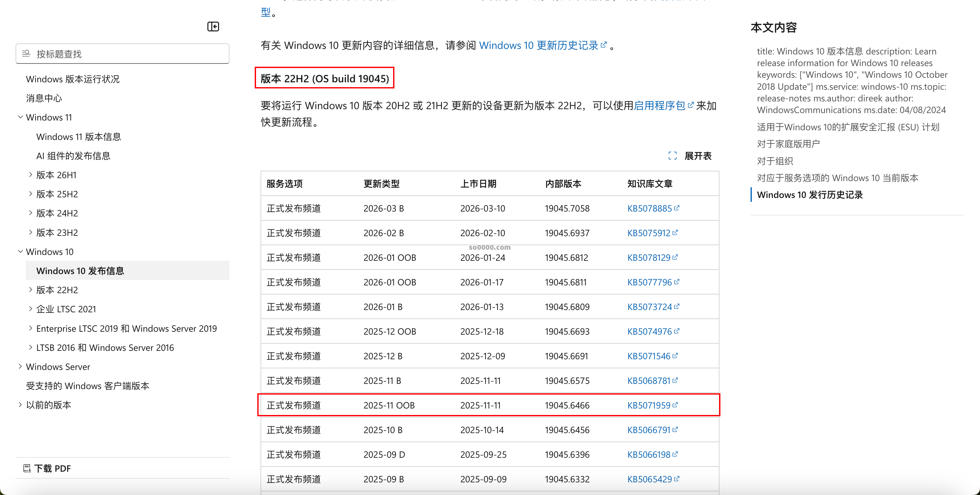Jump to 对于家庭版用户 section
Screen dimensions: 980x495
[x=788, y=144]
